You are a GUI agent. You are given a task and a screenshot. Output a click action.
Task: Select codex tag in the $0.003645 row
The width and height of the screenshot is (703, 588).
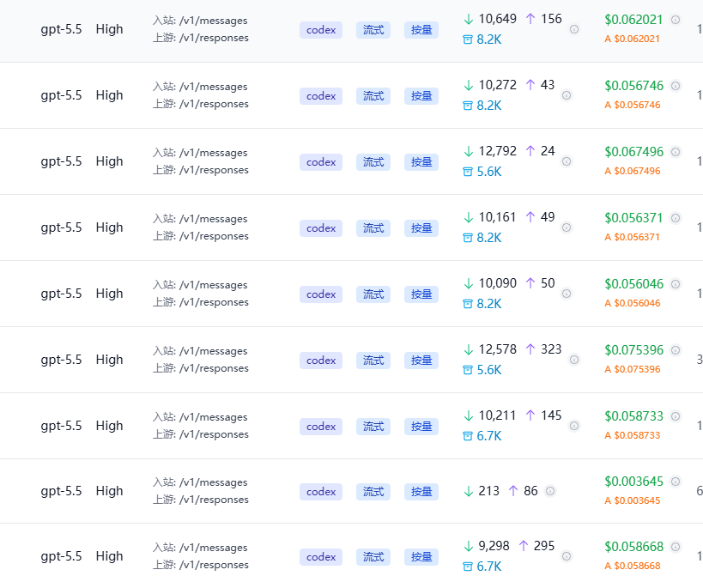pyautogui.click(x=321, y=492)
